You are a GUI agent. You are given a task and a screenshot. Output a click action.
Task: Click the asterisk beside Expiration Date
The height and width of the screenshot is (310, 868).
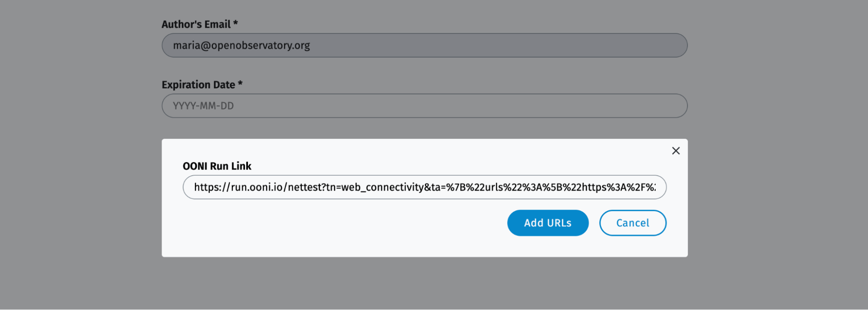pos(240,84)
